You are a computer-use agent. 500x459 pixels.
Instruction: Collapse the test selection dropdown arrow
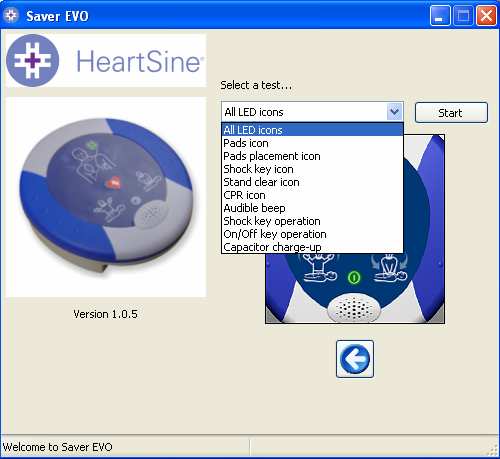[395, 112]
